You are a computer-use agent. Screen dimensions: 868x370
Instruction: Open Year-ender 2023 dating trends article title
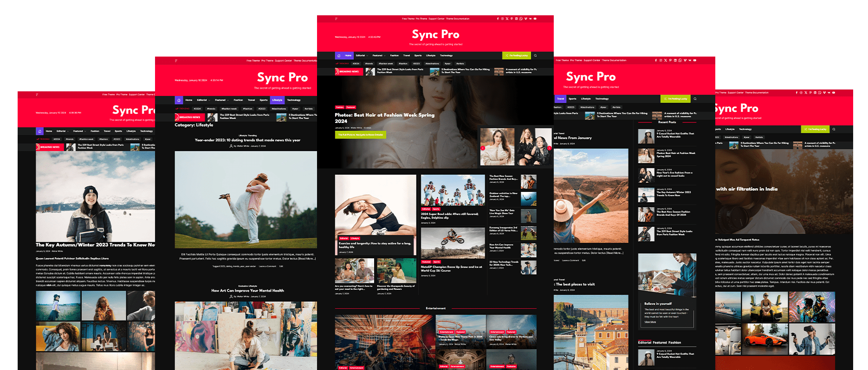tap(247, 140)
